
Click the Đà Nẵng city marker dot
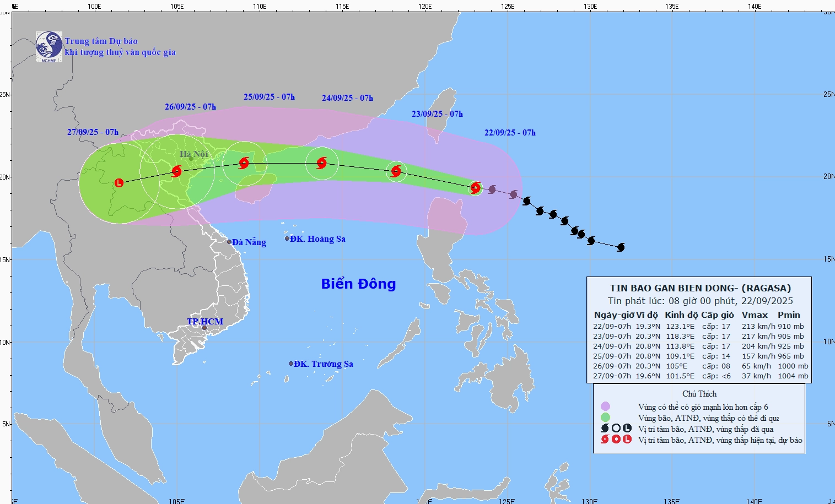229,242
